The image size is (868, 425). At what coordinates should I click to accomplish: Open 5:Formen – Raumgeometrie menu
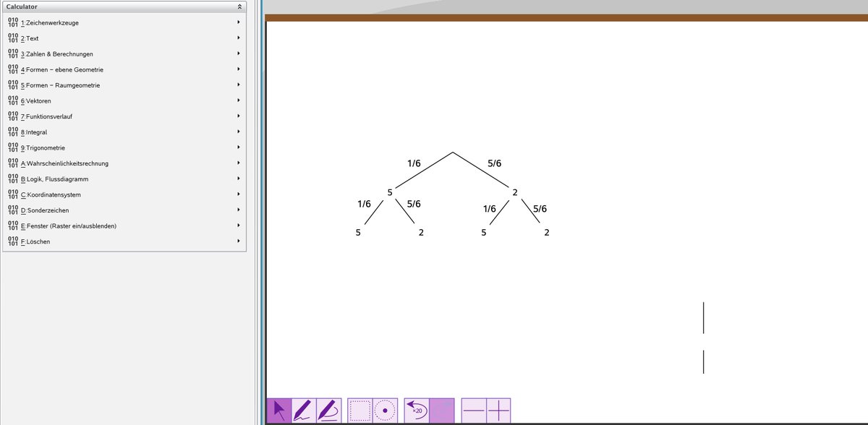point(124,85)
